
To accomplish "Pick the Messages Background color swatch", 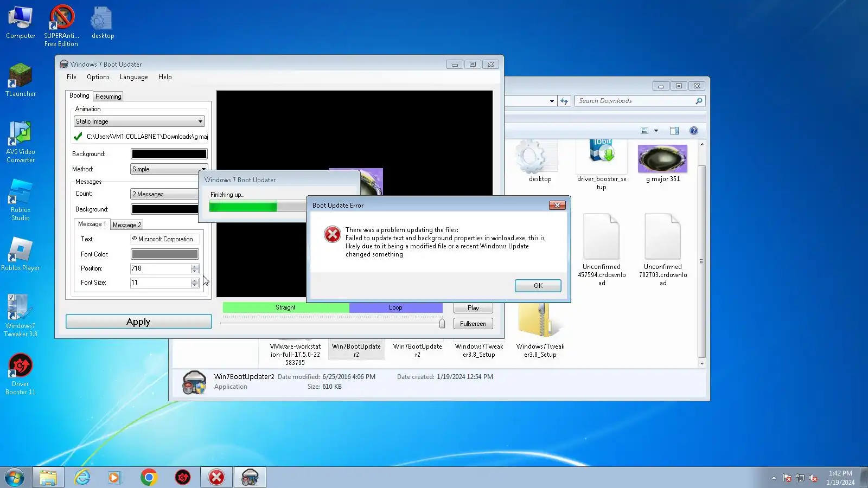I will tap(165, 209).
